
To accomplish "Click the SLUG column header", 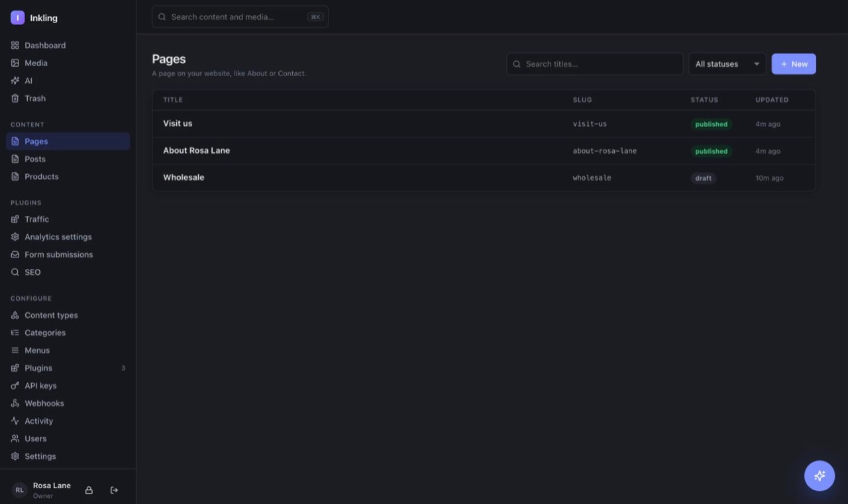I will 582,100.
